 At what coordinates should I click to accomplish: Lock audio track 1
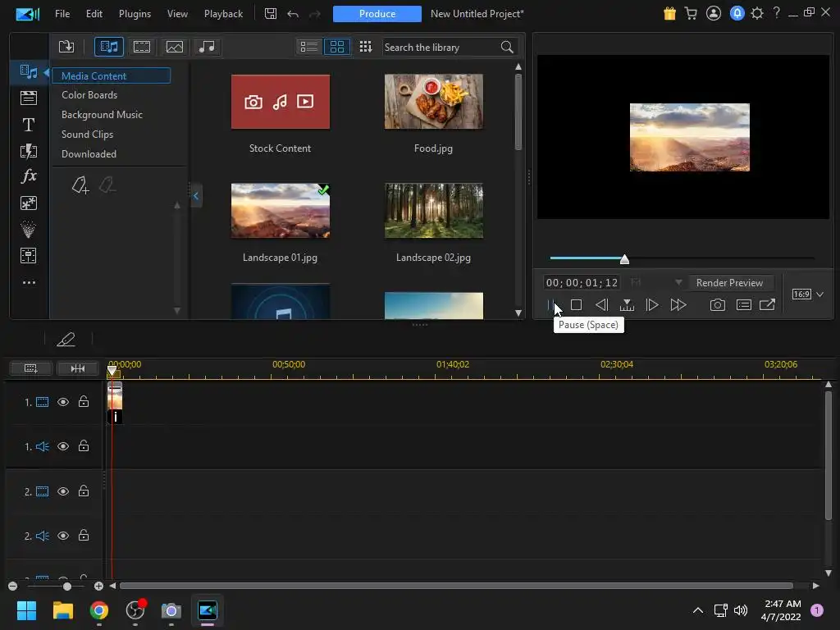point(84,446)
